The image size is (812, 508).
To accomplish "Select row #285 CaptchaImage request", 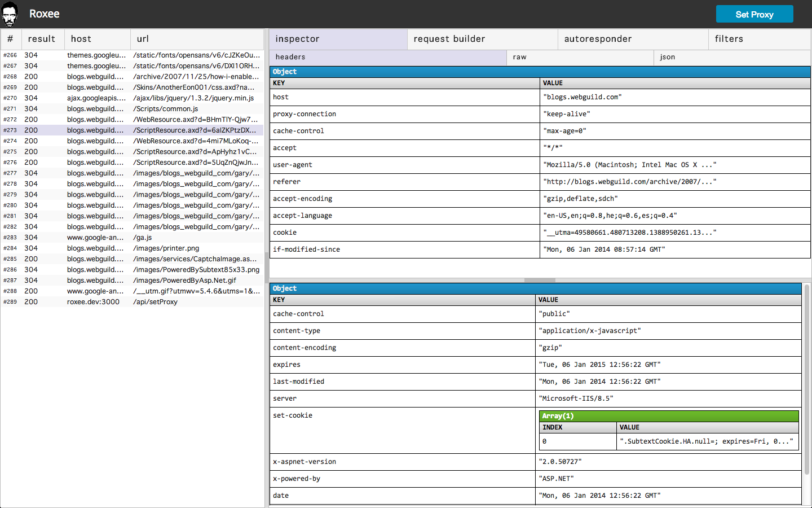I will 132,259.
